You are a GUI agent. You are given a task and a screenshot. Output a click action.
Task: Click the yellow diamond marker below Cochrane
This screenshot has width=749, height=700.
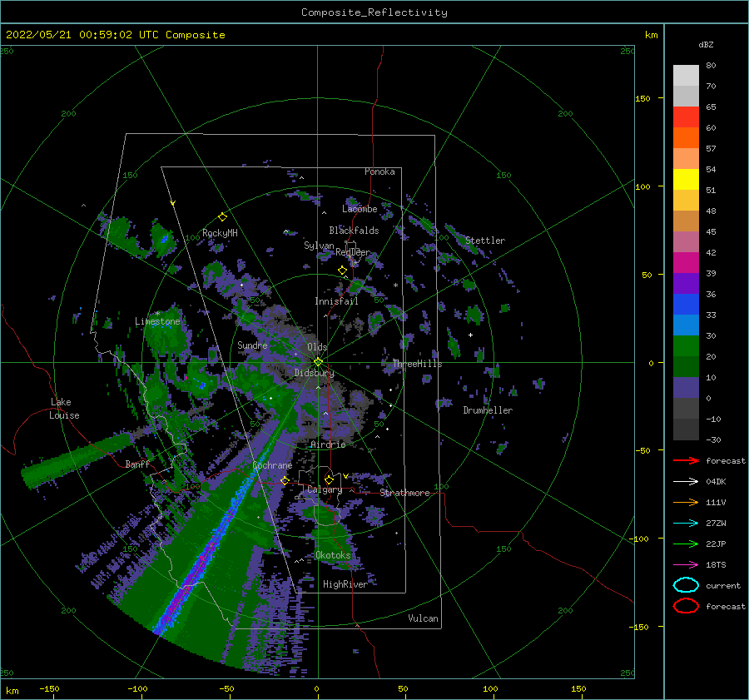(x=285, y=480)
